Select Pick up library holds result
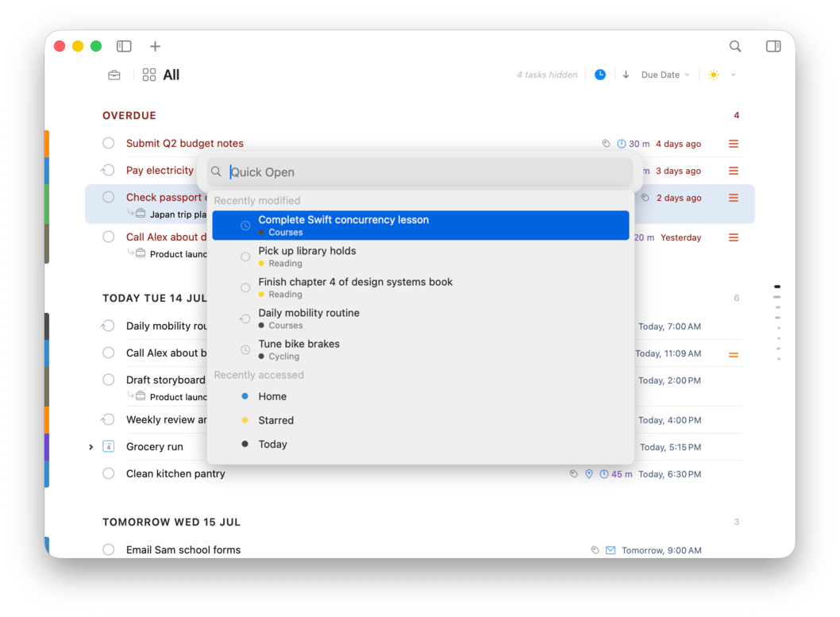 [421, 256]
